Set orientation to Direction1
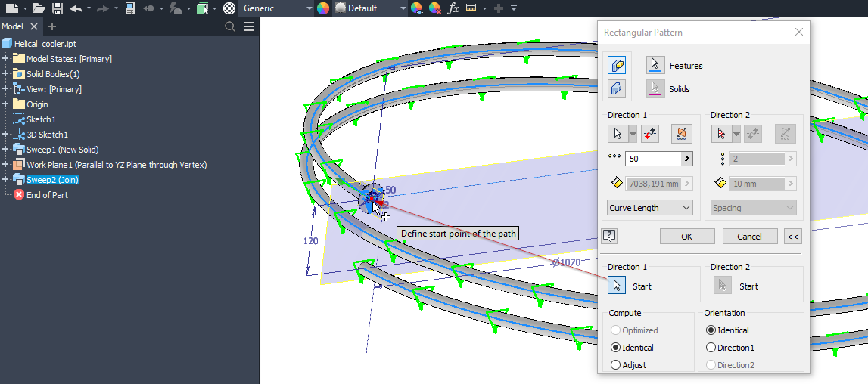868x384 pixels. (x=711, y=348)
